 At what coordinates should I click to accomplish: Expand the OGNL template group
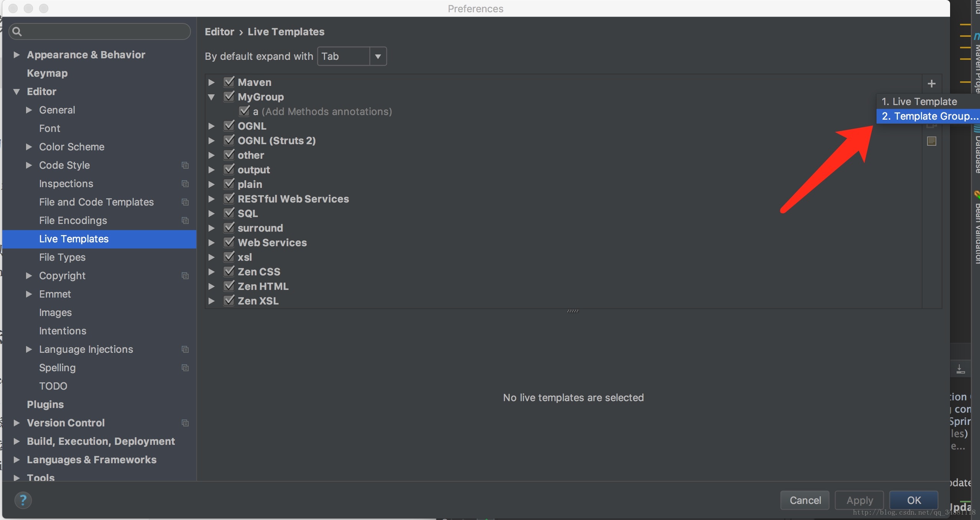[x=212, y=126]
